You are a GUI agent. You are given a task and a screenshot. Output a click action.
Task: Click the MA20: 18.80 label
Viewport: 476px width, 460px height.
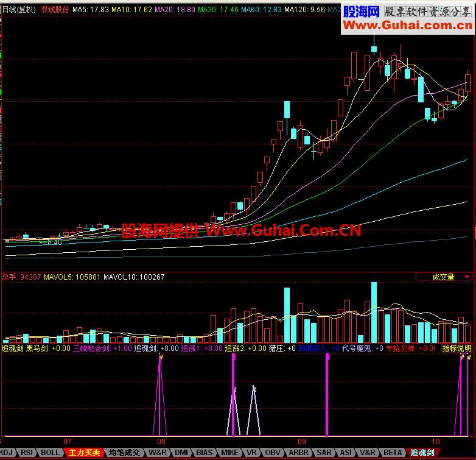coord(175,10)
